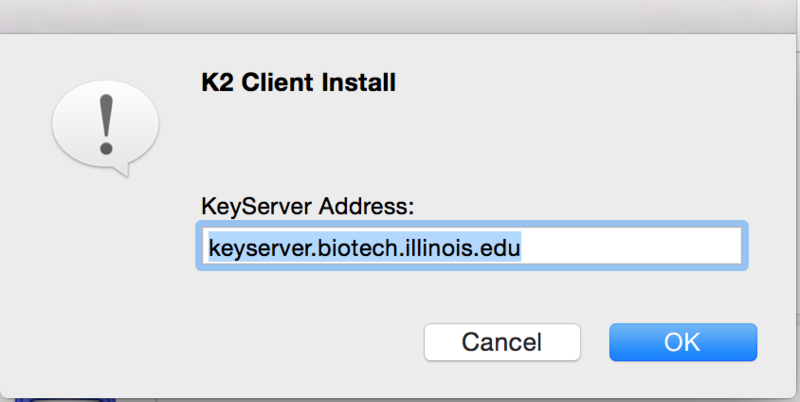Confirm the K2 Client Install dialog

pyautogui.click(x=682, y=342)
